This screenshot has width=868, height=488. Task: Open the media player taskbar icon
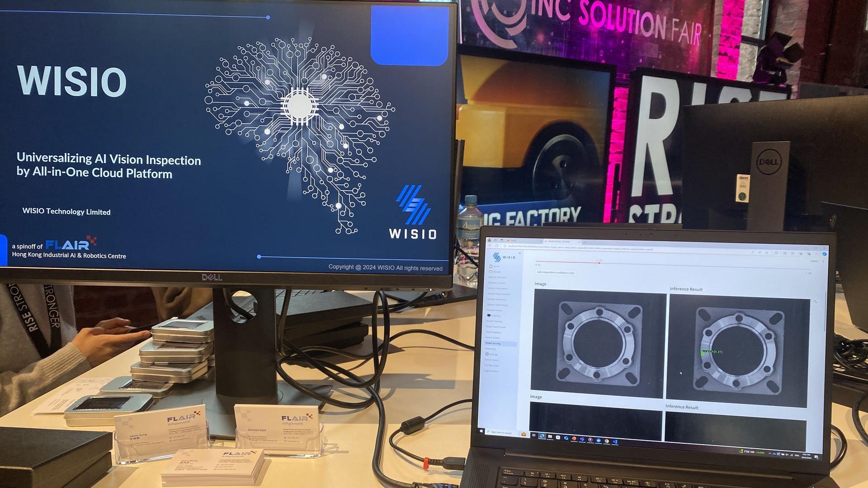[590, 440]
